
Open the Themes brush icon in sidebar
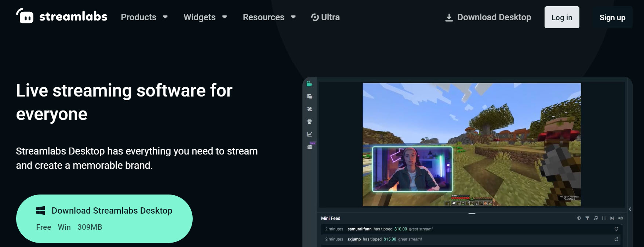click(309, 109)
